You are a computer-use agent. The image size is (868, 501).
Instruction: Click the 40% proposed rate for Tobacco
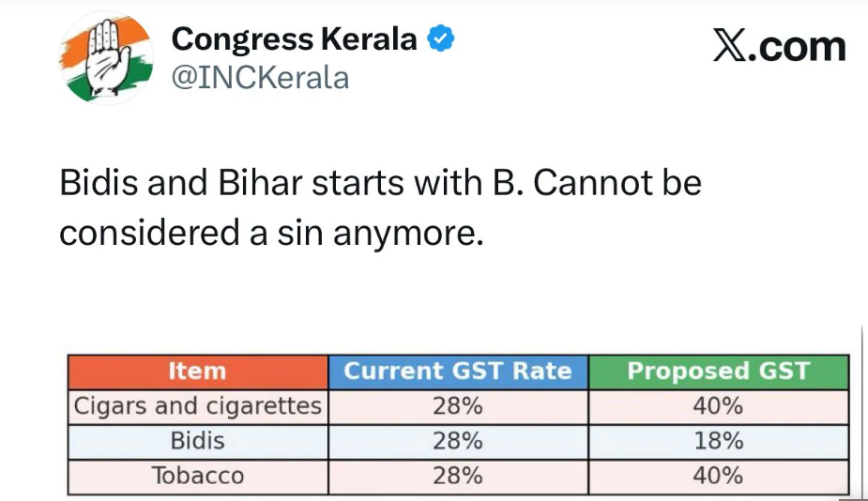click(x=718, y=475)
